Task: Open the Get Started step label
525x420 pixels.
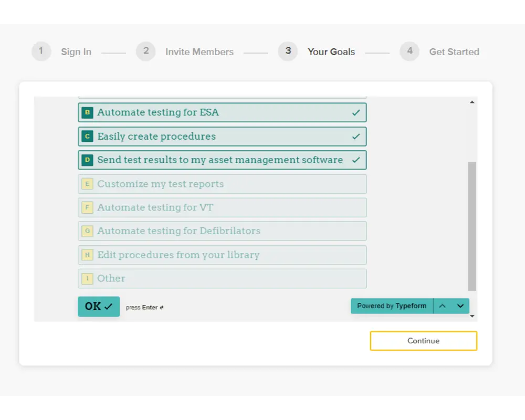Action: [x=454, y=52]
